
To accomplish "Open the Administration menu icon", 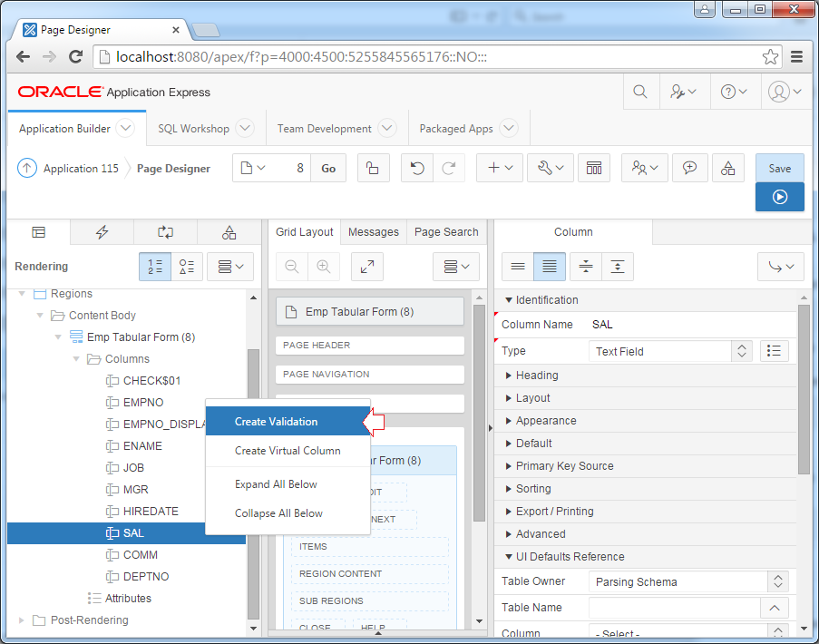I will [x=683, y=92].
